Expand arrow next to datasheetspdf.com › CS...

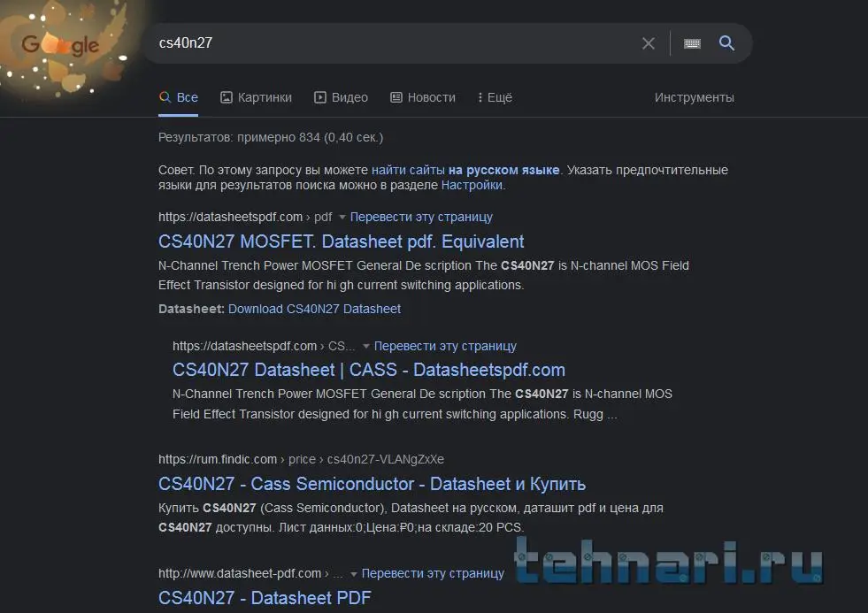366,347
